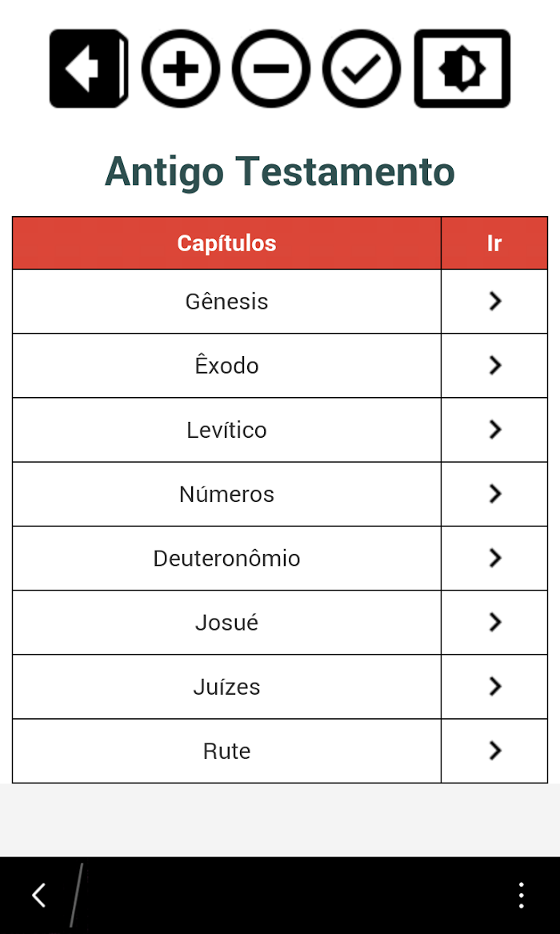The width and height of the screenshot is (560, 934).
Task: Decrease font size with minus icon
Action: point(270,69)
